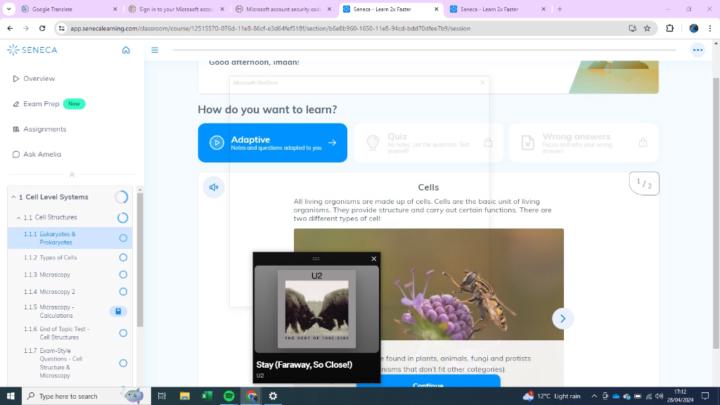
Task: Click progress circle beside Exam-Style Questions
Action: coord(123,363)
